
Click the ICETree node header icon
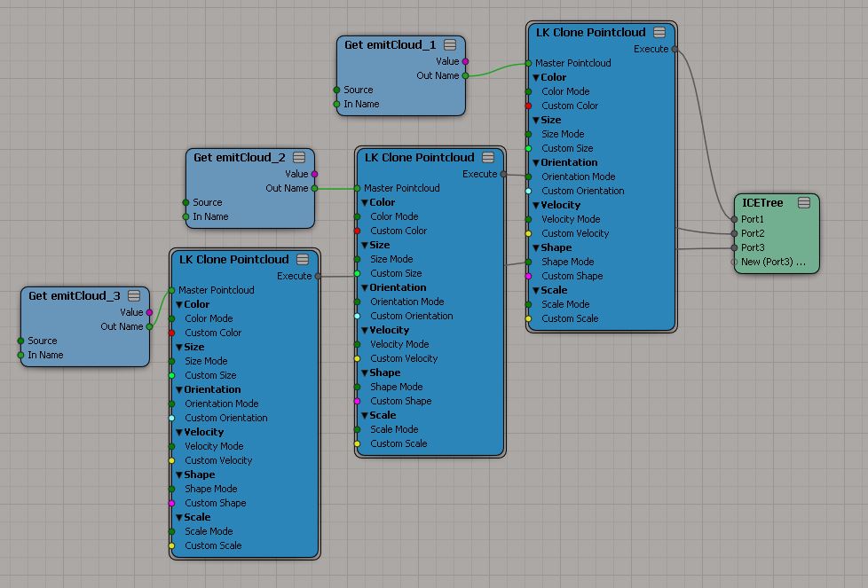click(804, 203)
